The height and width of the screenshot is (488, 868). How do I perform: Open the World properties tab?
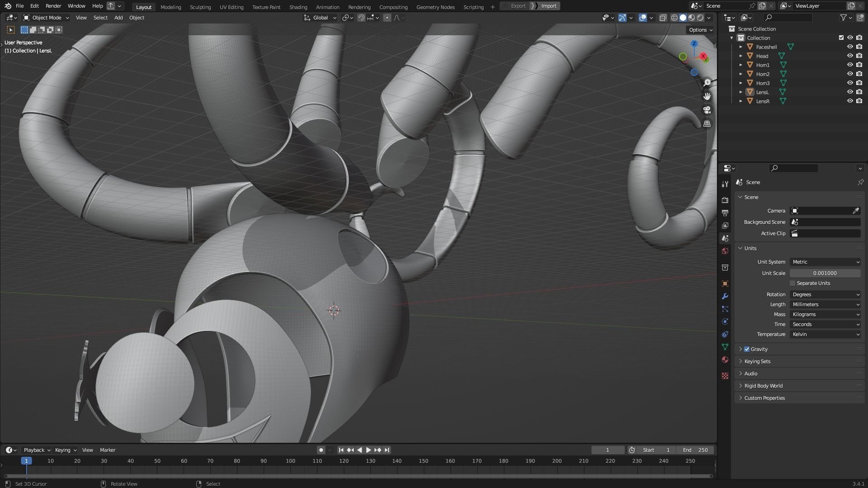[x=725, y=251]
